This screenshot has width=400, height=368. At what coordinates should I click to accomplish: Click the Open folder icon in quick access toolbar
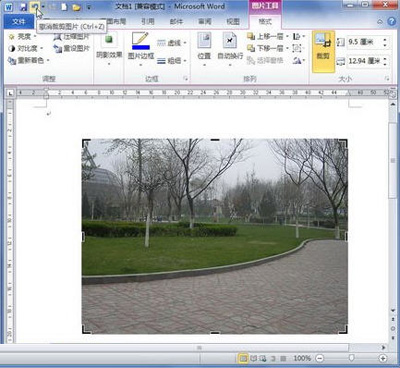(x=76, y=7)
